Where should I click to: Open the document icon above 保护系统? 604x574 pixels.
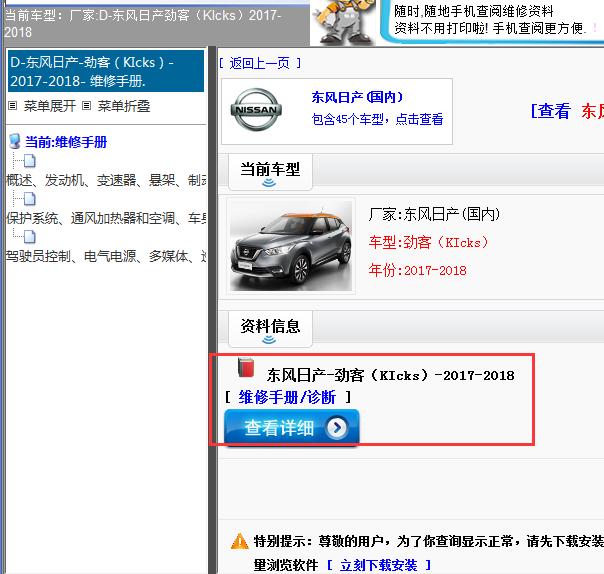click(x=30, y=199)
